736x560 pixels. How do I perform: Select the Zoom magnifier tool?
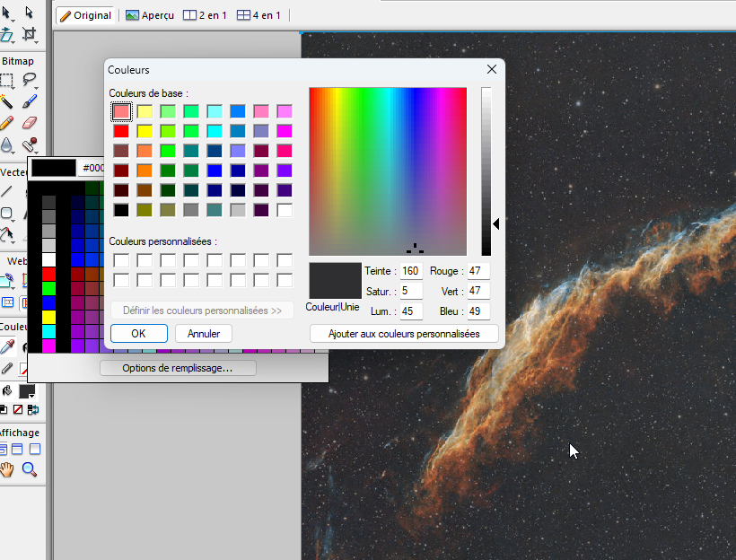pos(29,469)
